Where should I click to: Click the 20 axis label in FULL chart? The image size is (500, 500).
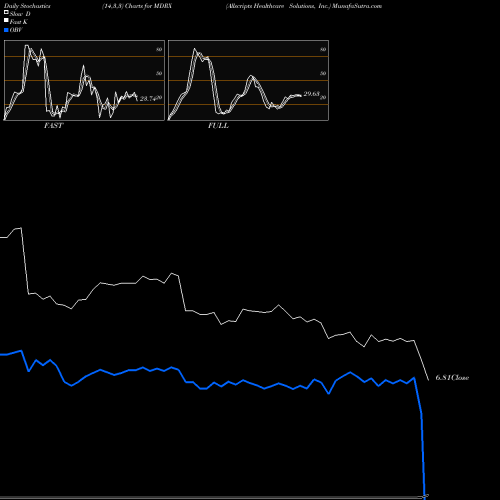click(323, 98)
